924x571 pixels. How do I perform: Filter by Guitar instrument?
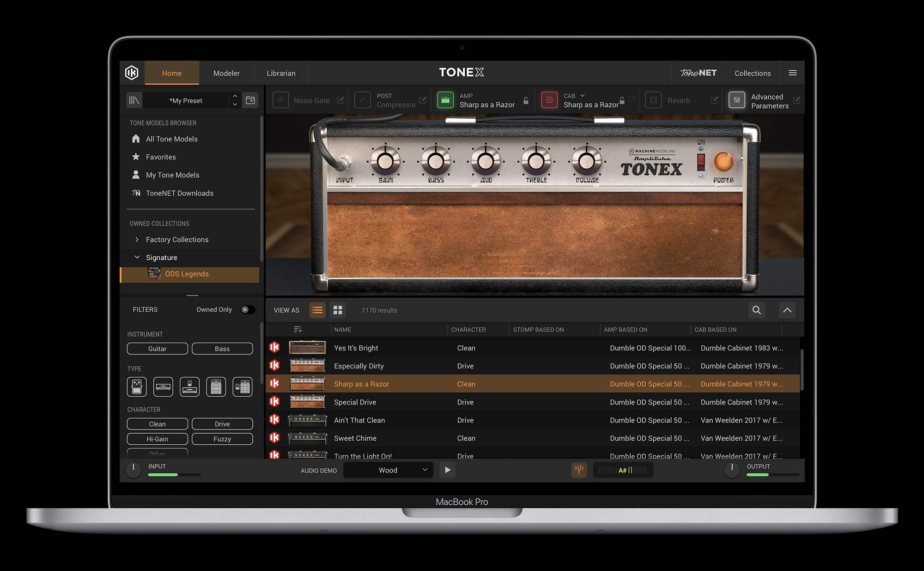click(158, 349)
